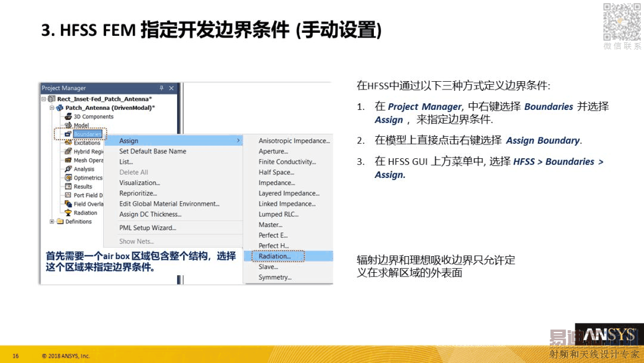Screen dimensions: 644x363
Task: Select Radiation... boundary in the submenu
Action: [289, 256]
